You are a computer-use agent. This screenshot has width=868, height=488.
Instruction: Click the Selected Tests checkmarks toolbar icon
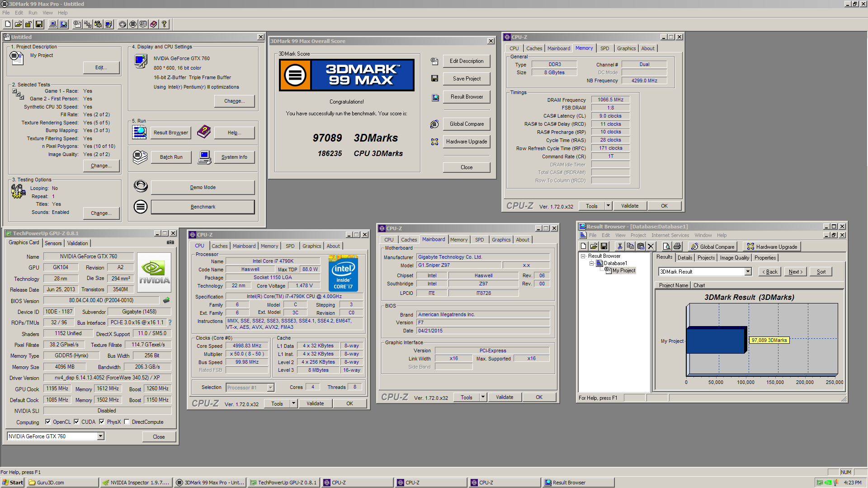click(x=88, y=24)
